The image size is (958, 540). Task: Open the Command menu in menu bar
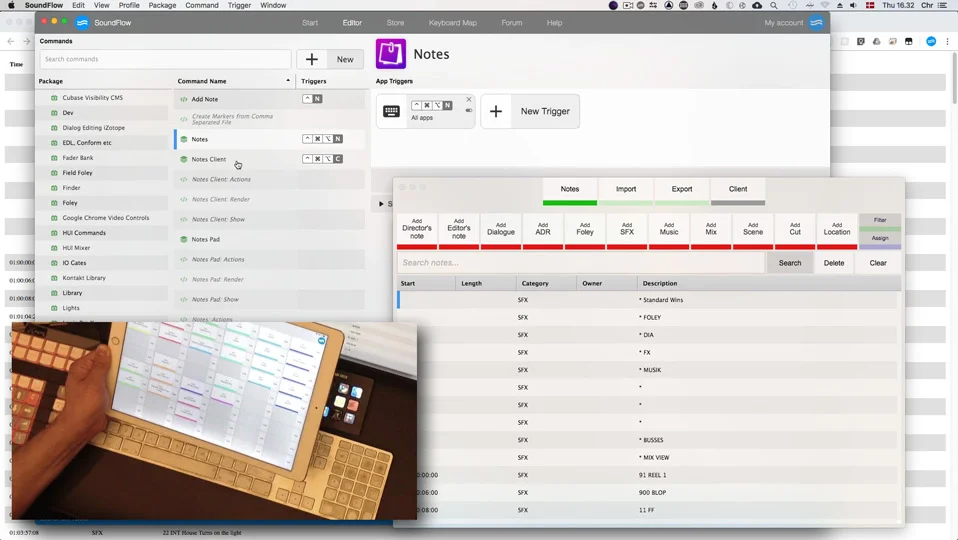pyautogui.click(x=202, y=5)
